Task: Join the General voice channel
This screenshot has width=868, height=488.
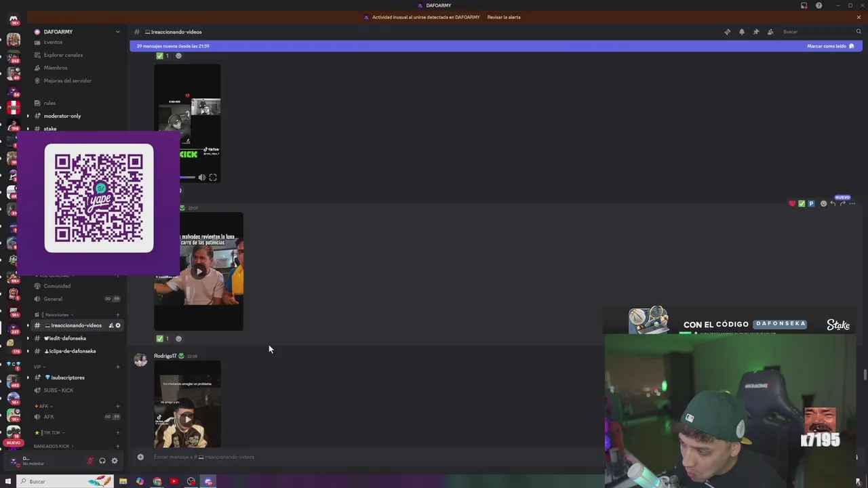Action: tap(53, 299)
